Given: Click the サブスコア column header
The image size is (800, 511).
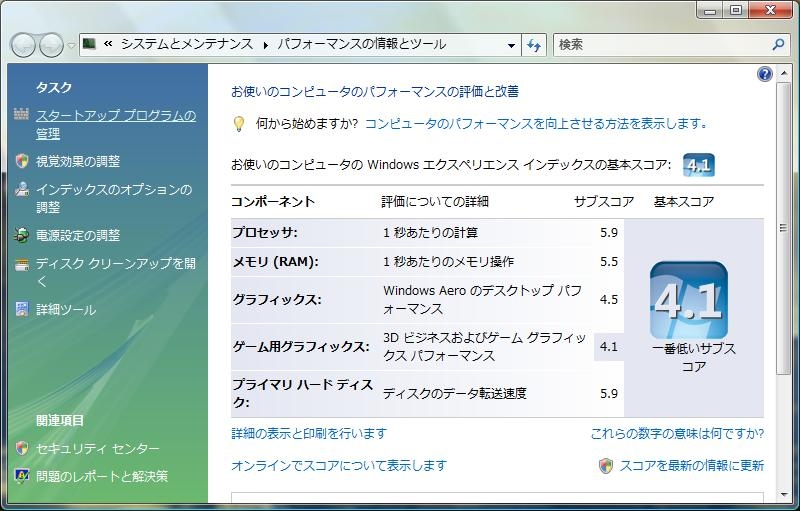Looking at the screenshot, I should pos(604,201).
